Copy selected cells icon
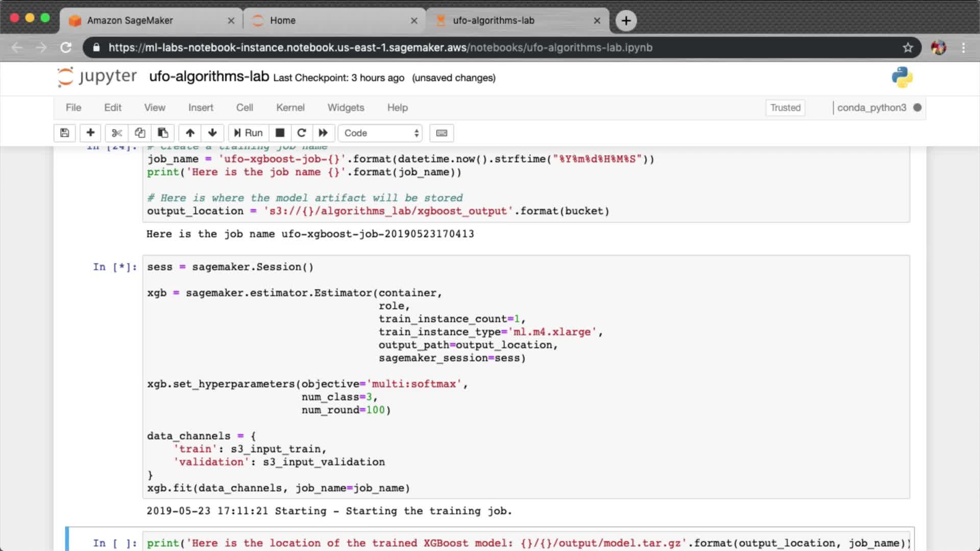The height and width of the screenshot is (551, 980). pyautogui.click(x=140, y=133)
